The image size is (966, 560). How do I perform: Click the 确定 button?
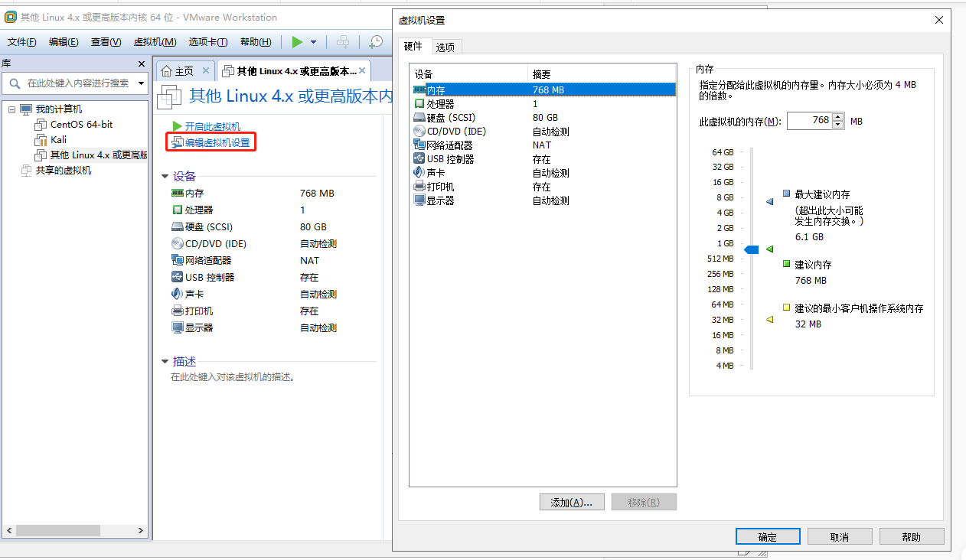(768, 536)
